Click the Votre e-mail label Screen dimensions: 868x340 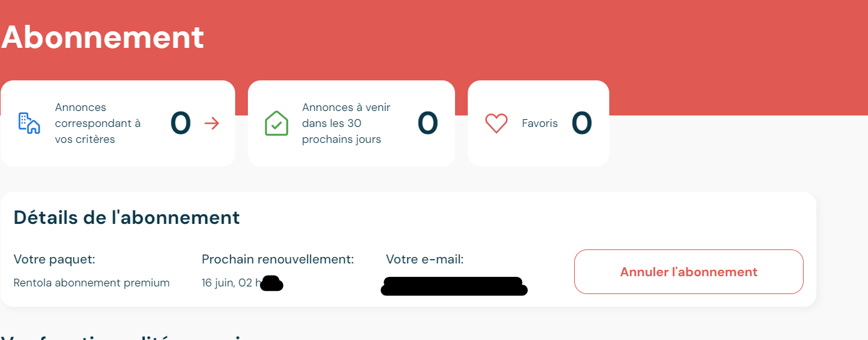tap(424, 260)
